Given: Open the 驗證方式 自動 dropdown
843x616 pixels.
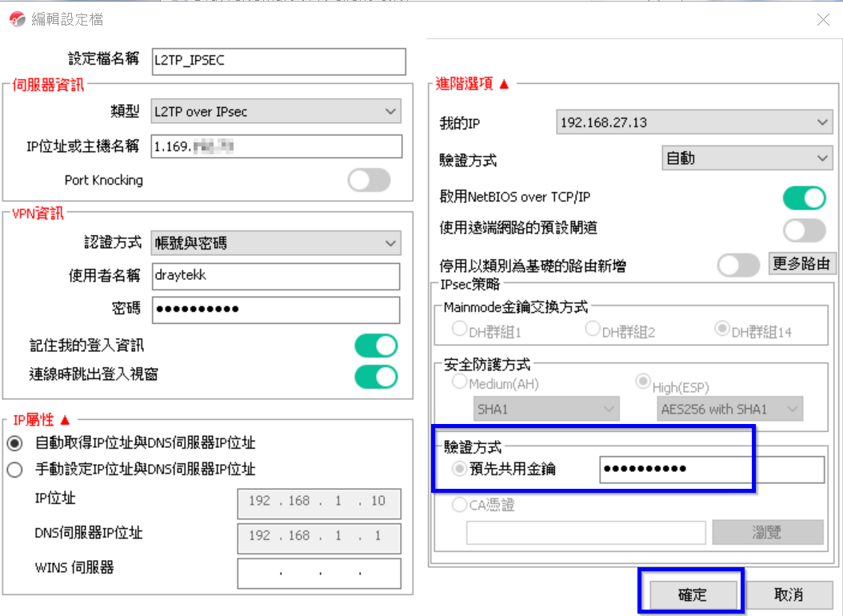Looking at the screenshot, I should click(747, 158).
